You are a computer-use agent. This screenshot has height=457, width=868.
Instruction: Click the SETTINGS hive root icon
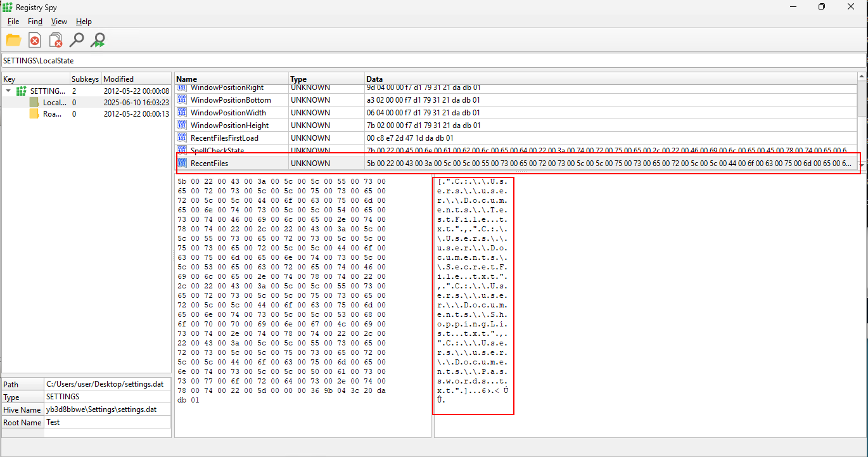[22, 91]
